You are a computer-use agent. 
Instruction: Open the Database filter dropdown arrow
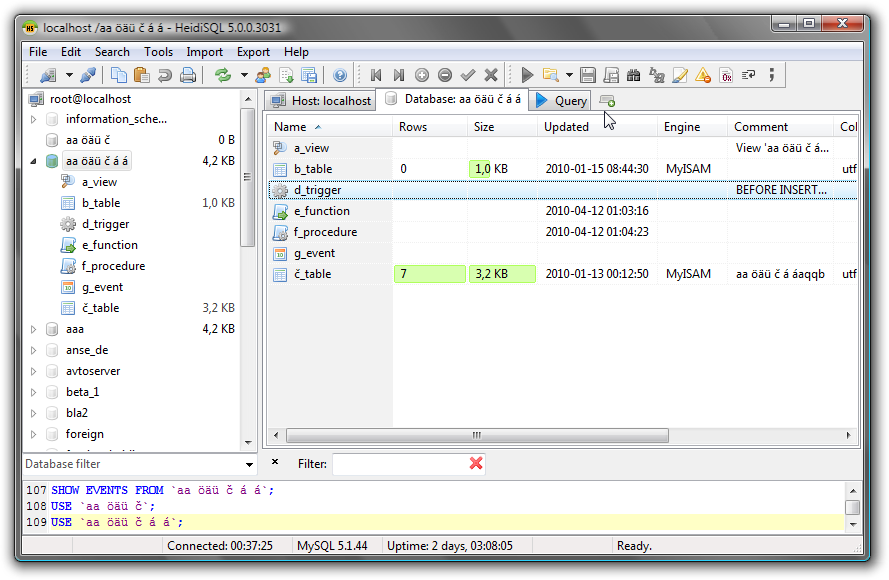coord(250,464)
